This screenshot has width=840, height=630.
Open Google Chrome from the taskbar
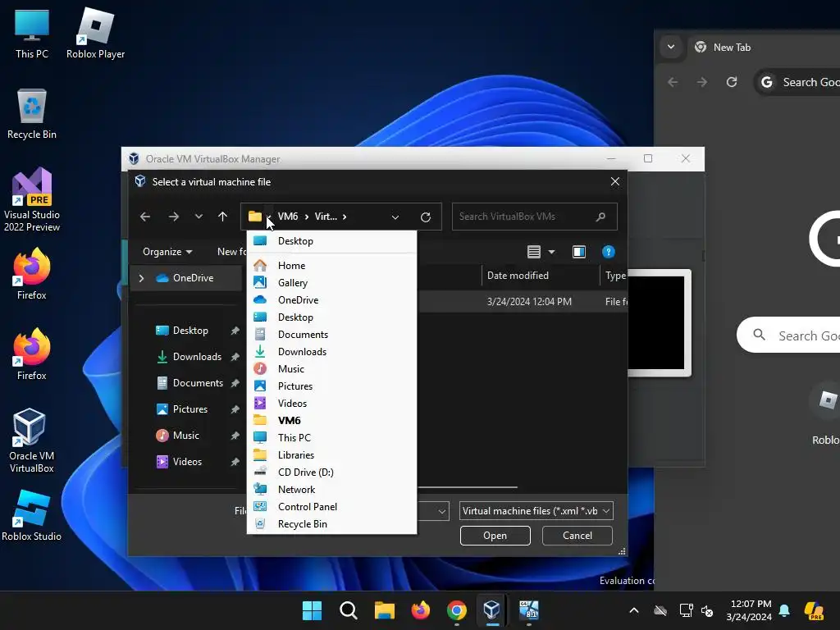pyautogui.click(x=456, y=610)
